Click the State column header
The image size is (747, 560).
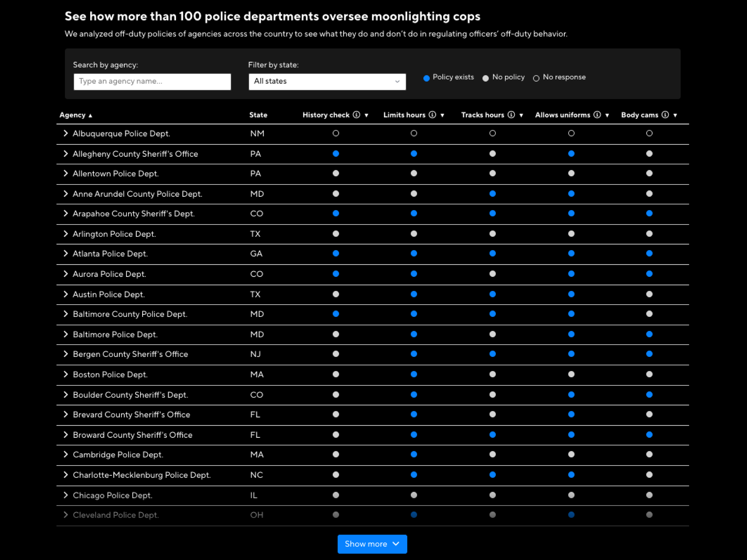[x=258, y=115]
